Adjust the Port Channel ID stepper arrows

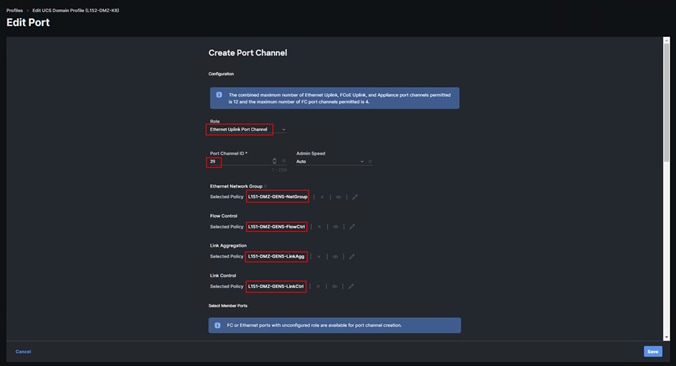click(274, 161)
